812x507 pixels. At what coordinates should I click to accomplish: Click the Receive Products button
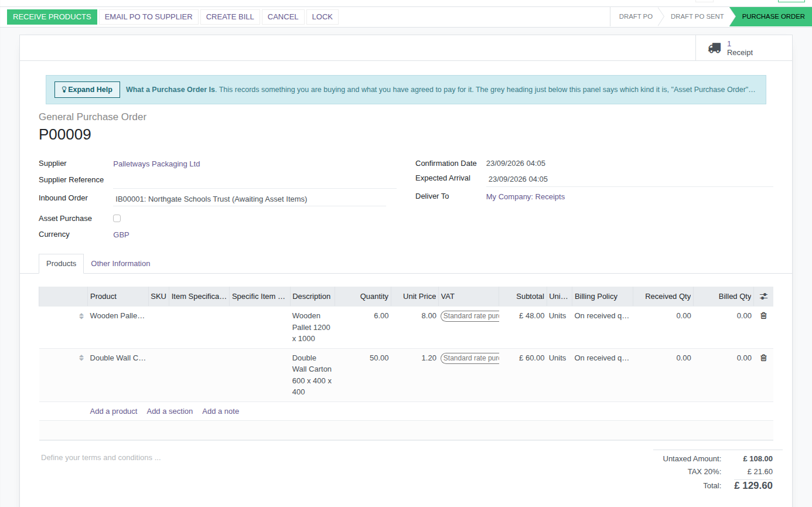52,17
